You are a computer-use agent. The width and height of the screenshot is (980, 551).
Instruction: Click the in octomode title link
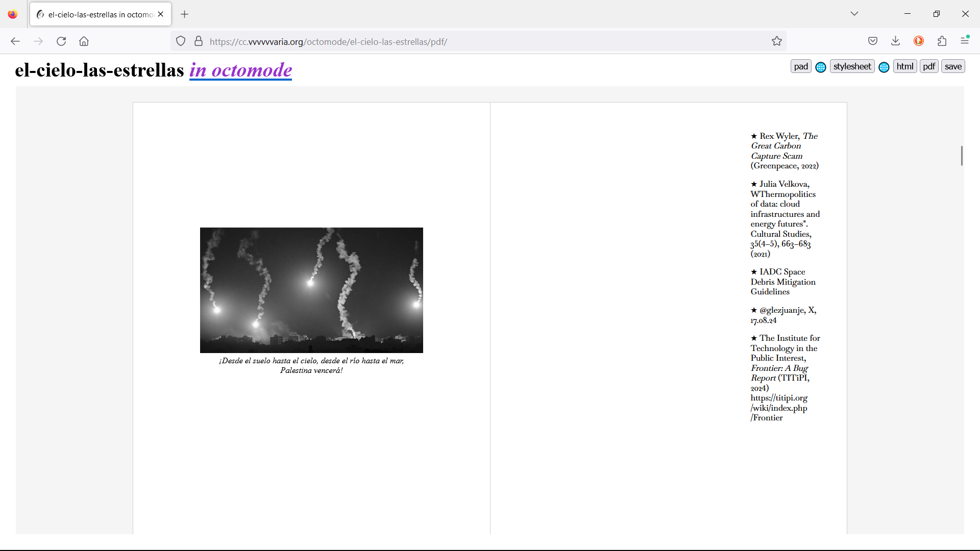click(240, 70)
